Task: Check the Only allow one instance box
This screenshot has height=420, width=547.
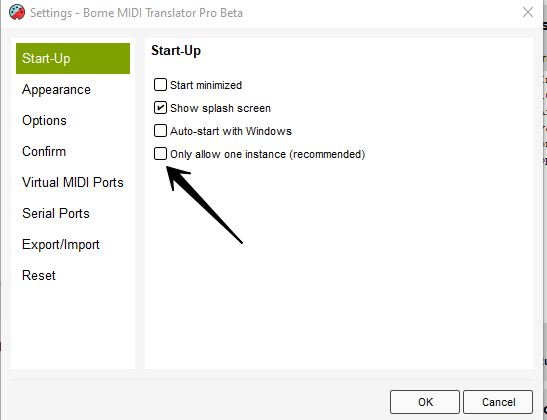Action: tap(160, 153)
